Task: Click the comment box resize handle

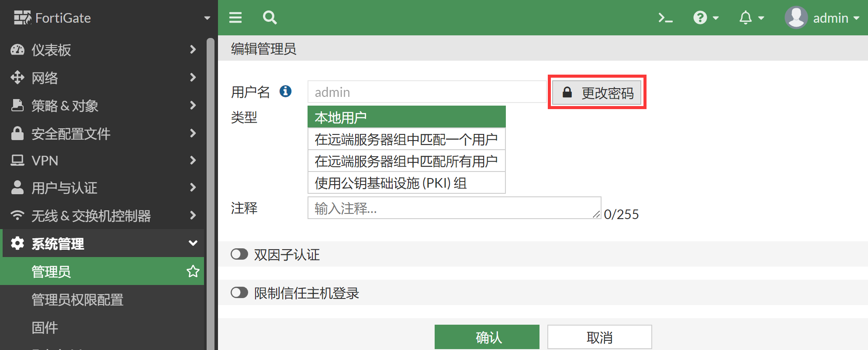Action: pyautogui.click(x=596, y=214)
